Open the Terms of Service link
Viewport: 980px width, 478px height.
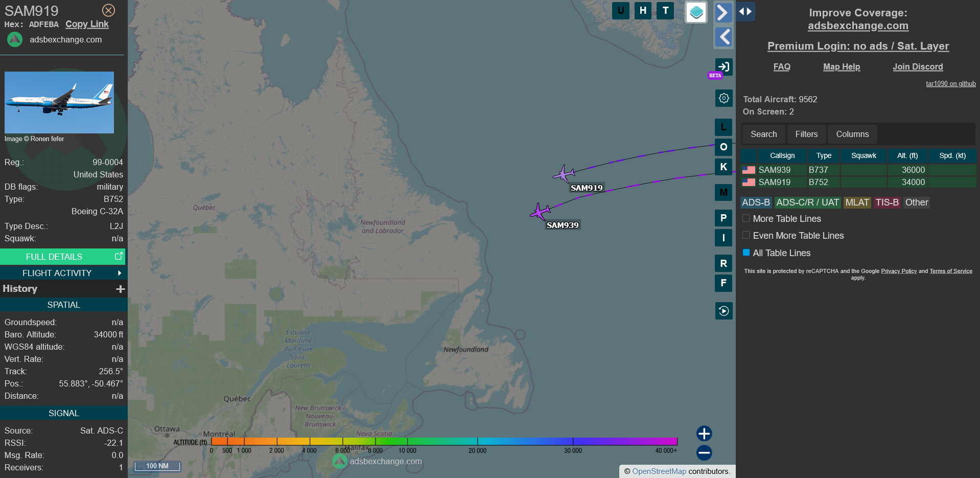click(x=951, y=271)
